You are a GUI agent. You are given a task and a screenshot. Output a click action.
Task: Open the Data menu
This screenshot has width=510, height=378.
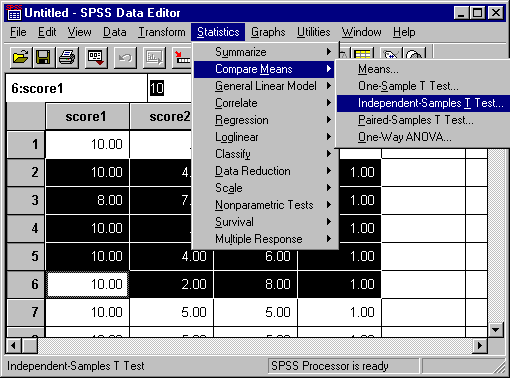tap(115, 32)
